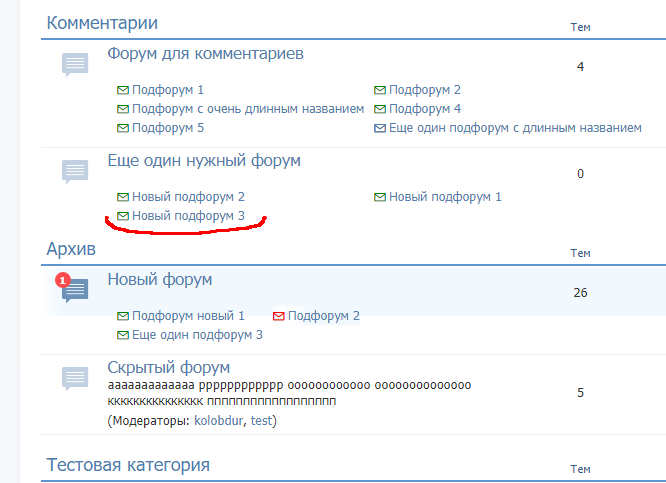Screen dimensions: 666x483
Task: Open Подфорум 1 link
Action: pyautogui.click(x=168, y=90)
